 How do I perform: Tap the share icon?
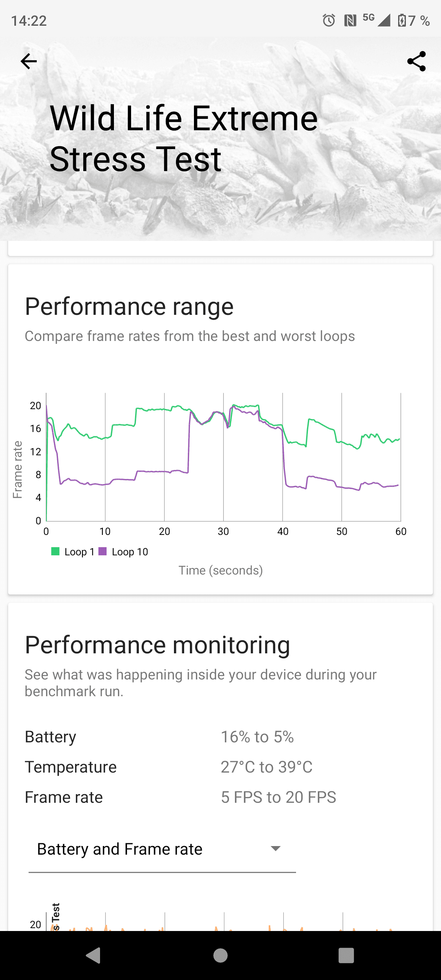pyautogui.click(x=416, y=61)
